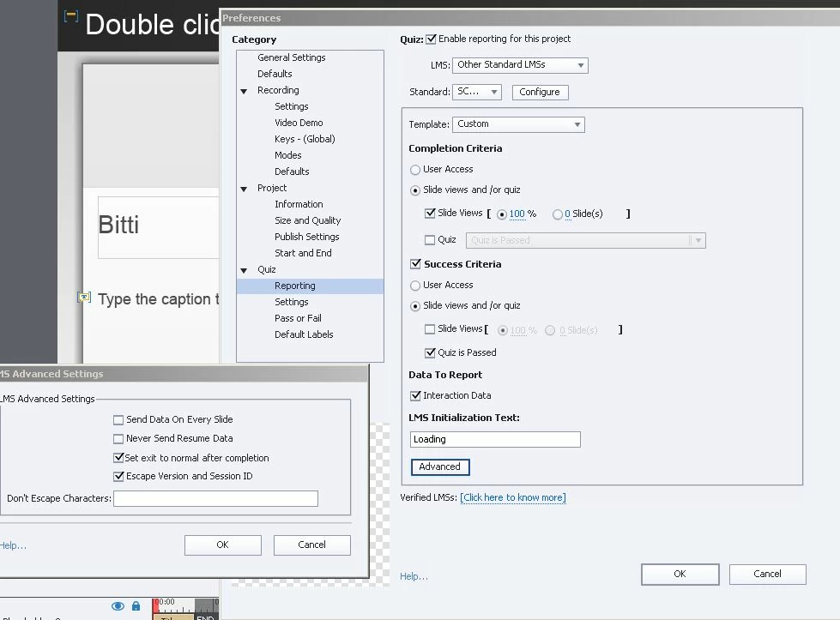The height and width of the screenshot is (620, 840).
Task: Select Information category
Action: [x=299, y=205]
